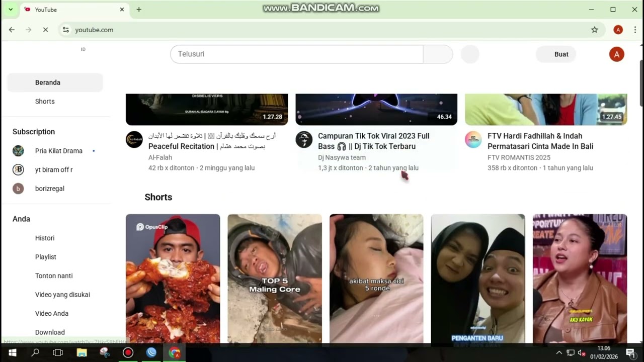Open the FTV ROMANTIS 2025 channel avatar
This screenshot has height=362, width=644.
coord(473,139)
